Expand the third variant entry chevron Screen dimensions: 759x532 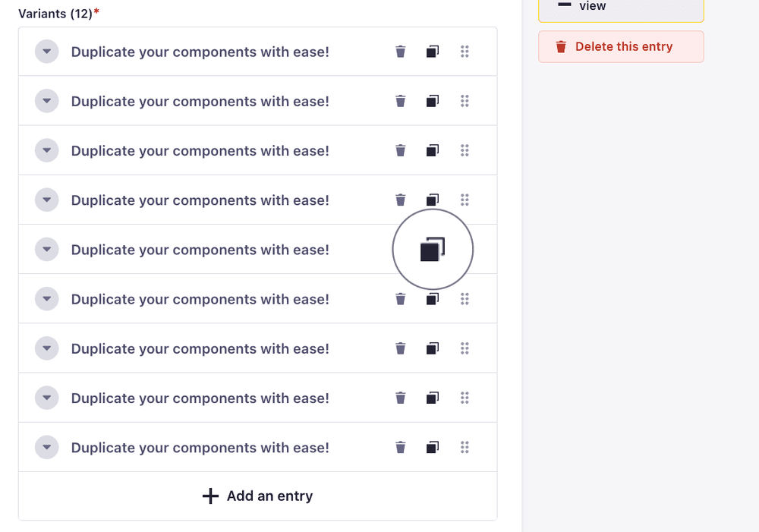47,150
